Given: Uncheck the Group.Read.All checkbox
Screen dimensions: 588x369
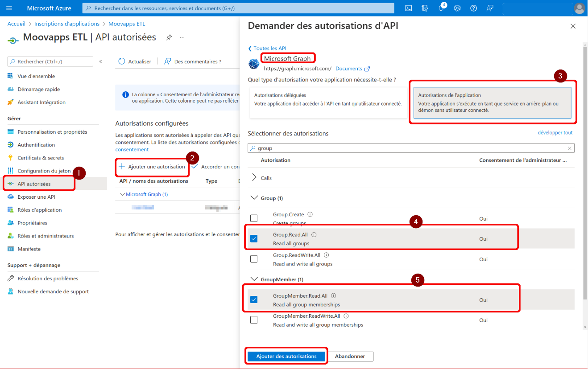Looking at the screenshot, I should 254,239.
